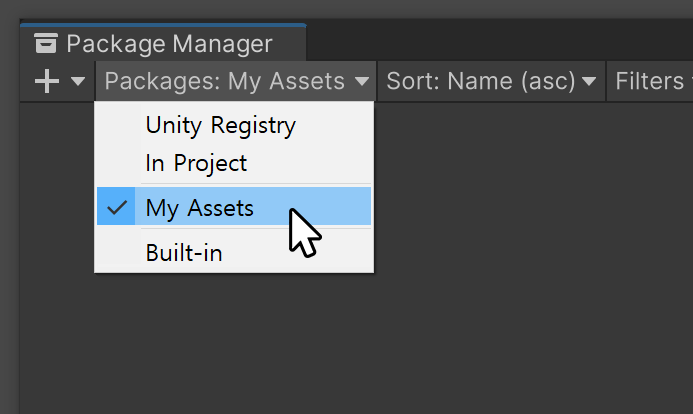Screen dimensions: 693x414
Task: Choose Unity Registry from the list
Action: point(220,126)
